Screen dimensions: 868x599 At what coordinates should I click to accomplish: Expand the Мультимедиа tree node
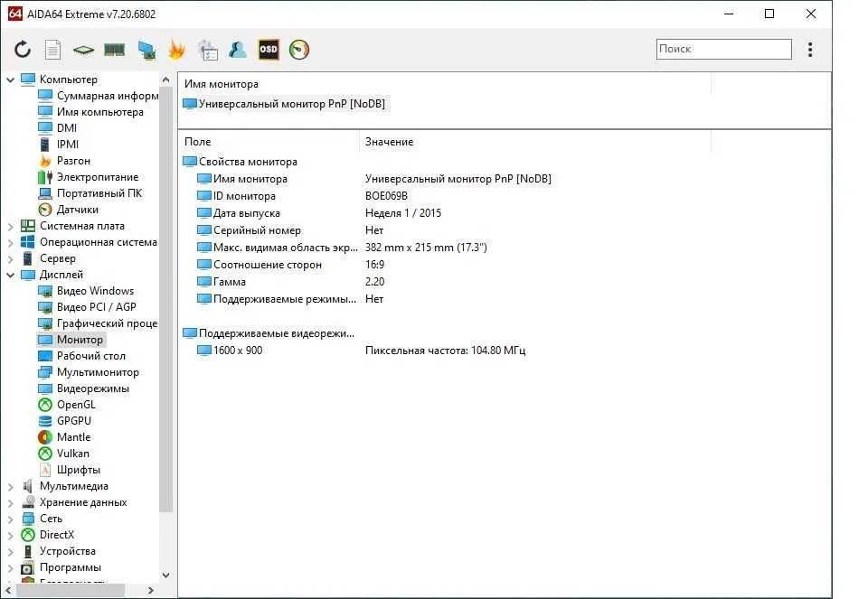tap(10, 486)
